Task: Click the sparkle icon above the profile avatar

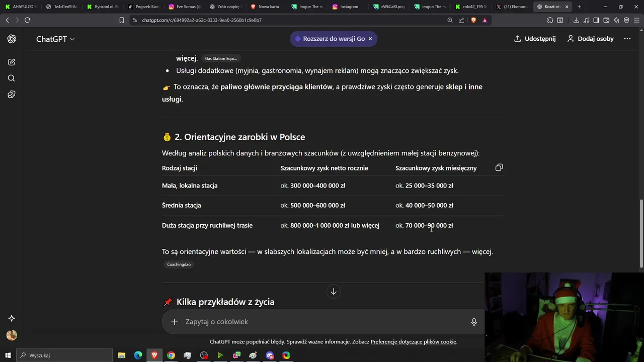Action: point(12,318)
